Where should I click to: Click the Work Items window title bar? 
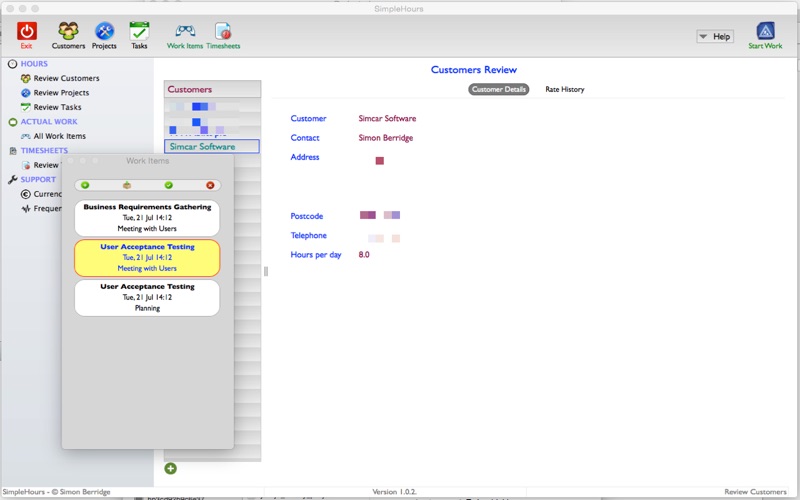point(147,161)
